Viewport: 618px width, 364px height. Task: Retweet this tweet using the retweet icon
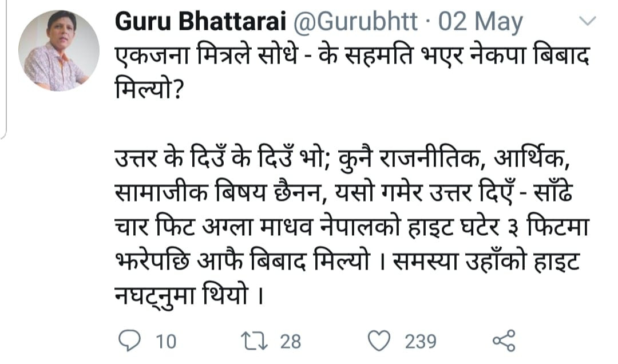click(x=253, y=341)
